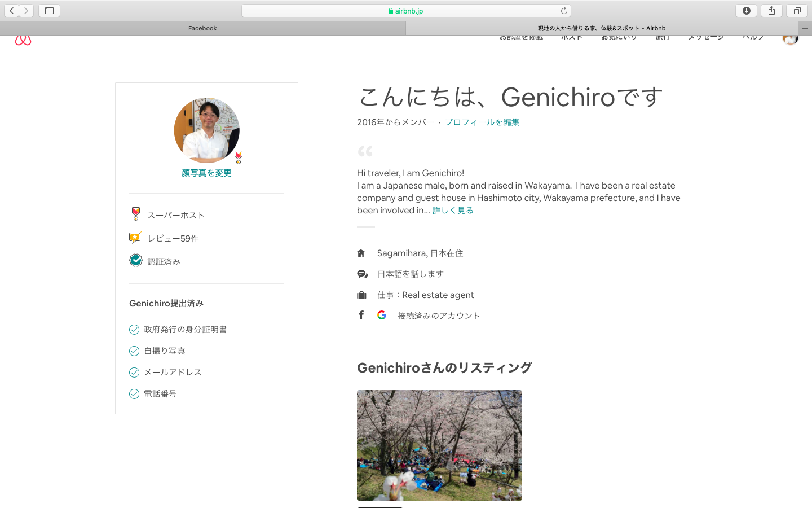812x508 pixels.
Task: Click the 電話番号 check circle
Action: [134, 394]
